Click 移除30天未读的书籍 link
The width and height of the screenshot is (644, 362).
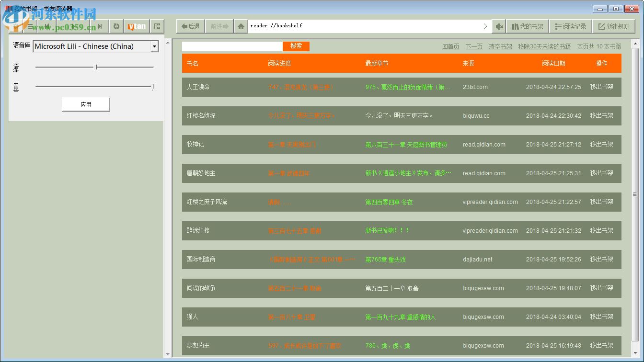click(x=544, y=46)
